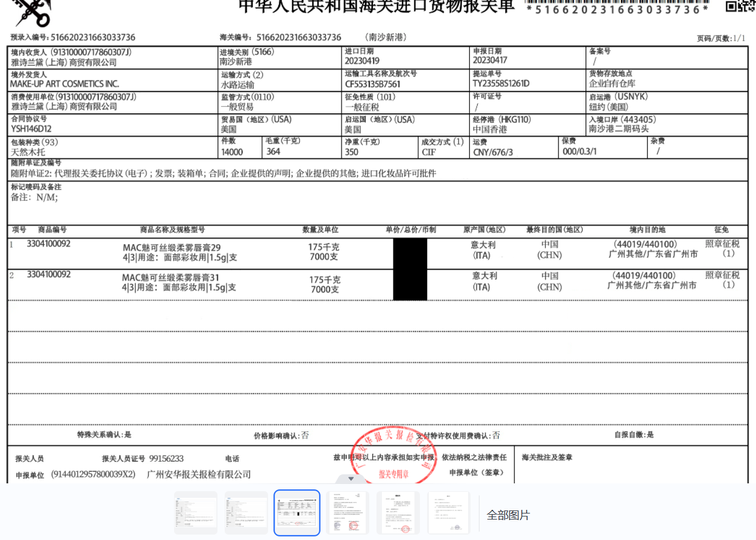This screenshot has height=540, width=756.
Task: Click CIF transaction mode
Action: [x=429, y=152]
